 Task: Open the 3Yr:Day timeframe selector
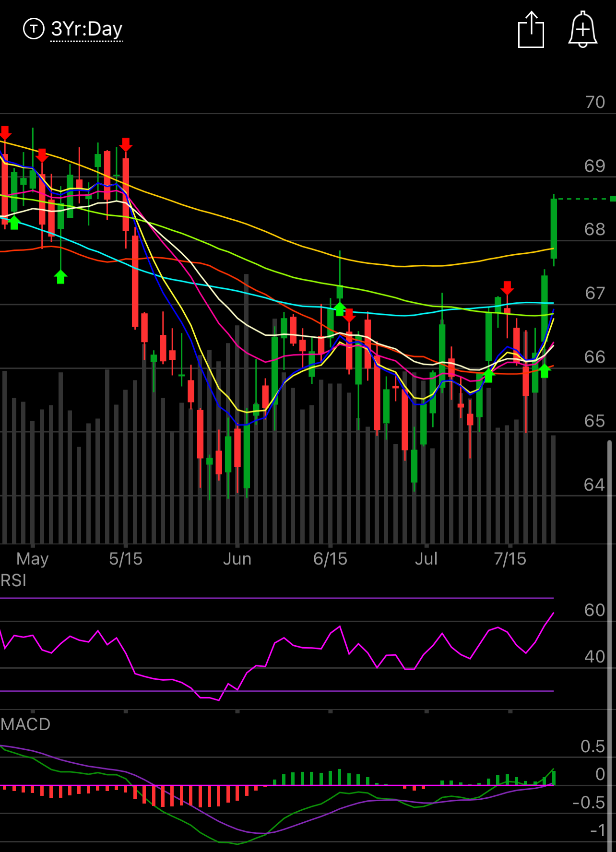pyautogui.click(x=87, y=29)
